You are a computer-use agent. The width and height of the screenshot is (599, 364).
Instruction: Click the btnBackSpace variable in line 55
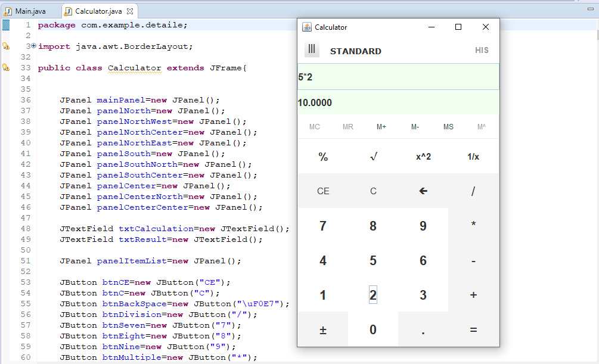tap(135, 304)
